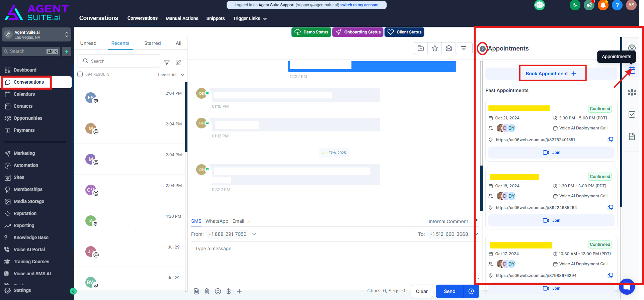Expand the Trigger Links dropdown
This screenshot has width=644, height=300.
(x=250, y=18)
